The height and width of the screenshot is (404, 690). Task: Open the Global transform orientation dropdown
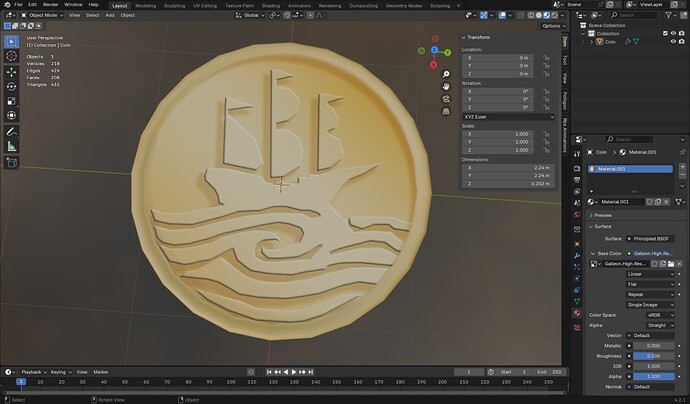coord(250,15)
